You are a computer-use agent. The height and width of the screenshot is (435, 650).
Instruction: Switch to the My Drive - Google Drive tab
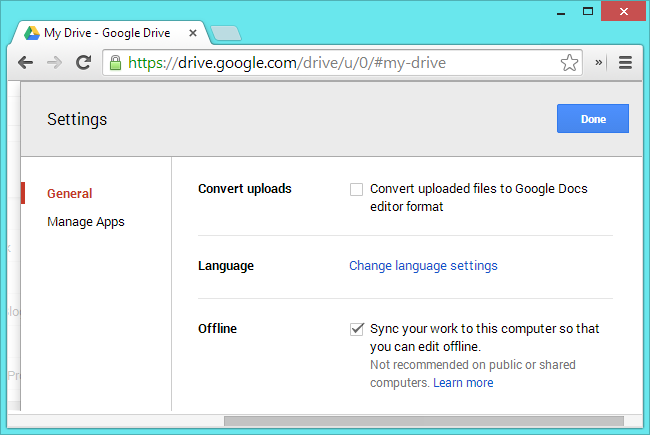coord(110,33)
